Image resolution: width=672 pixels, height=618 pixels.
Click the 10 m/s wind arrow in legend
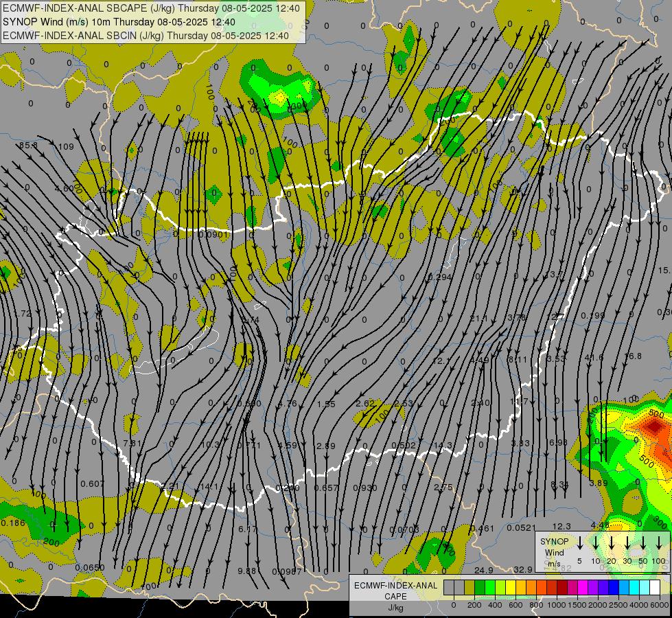[x=596, y=543]
